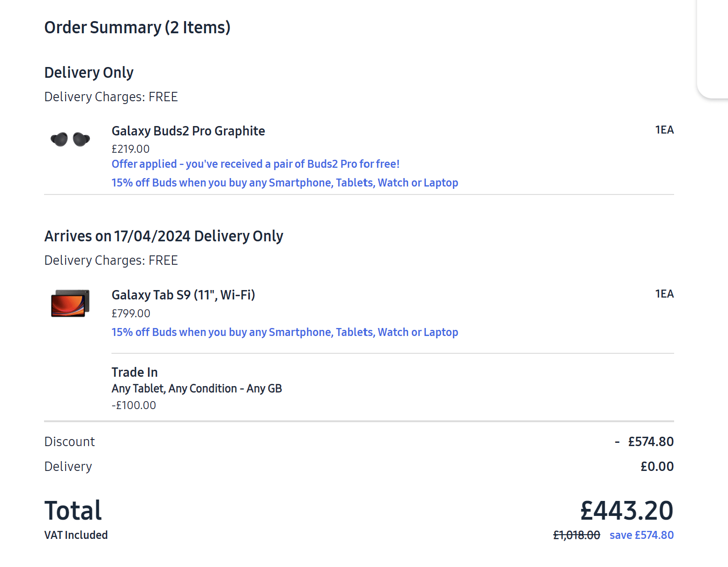This screenshot has height=567, width=728.
Task: Click the Discount amount £574.80
Action: point(651,441)
